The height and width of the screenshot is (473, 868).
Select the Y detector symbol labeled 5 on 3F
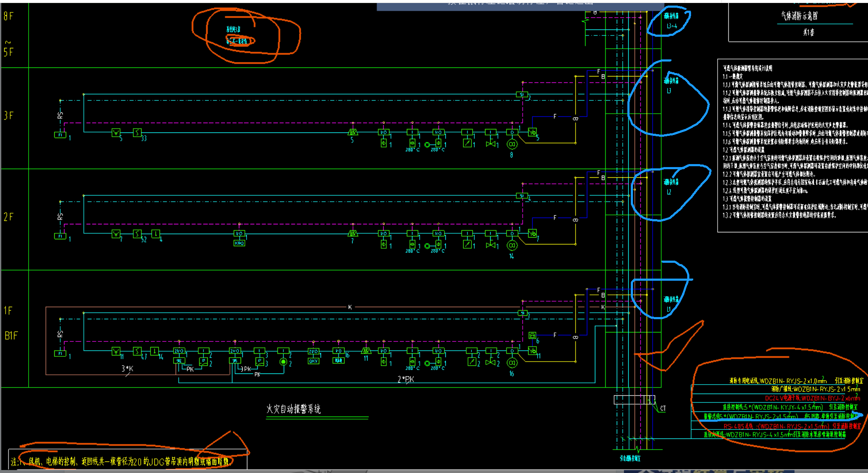116,132
